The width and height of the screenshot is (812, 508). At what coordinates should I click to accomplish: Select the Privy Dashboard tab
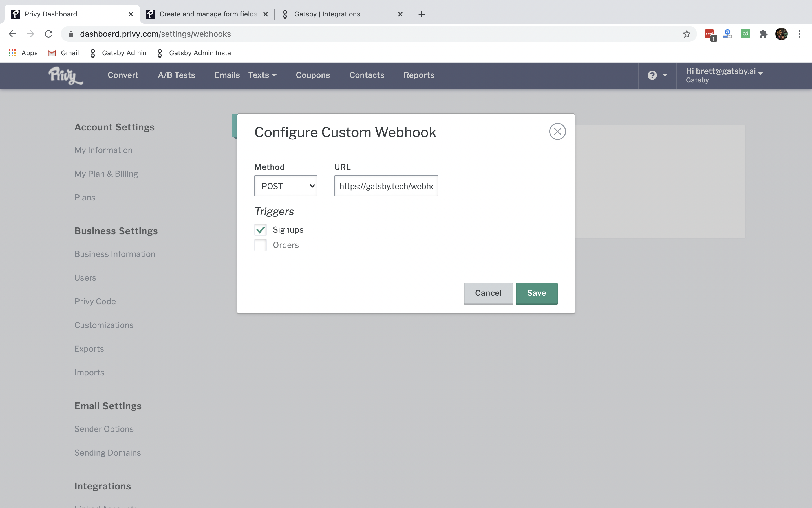(x=72, y=14)
